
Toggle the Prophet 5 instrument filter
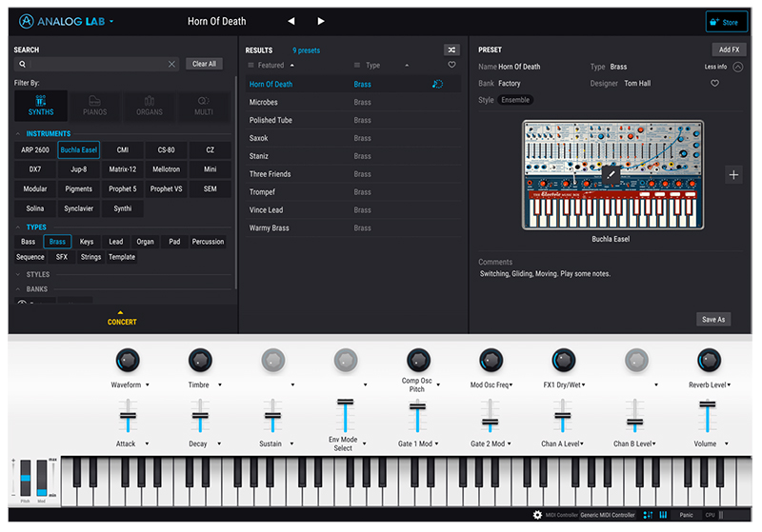coord(123,188)
